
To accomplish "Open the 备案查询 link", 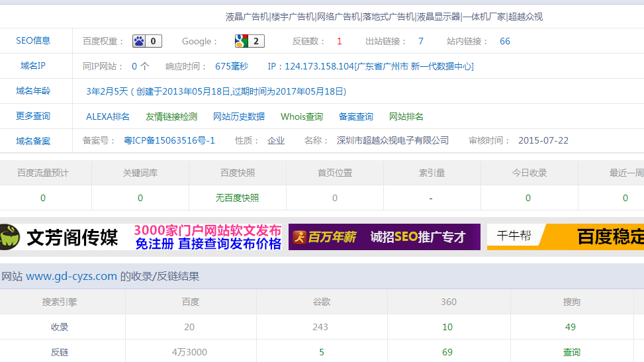I will pyautogui.click(x=355, y=116).
